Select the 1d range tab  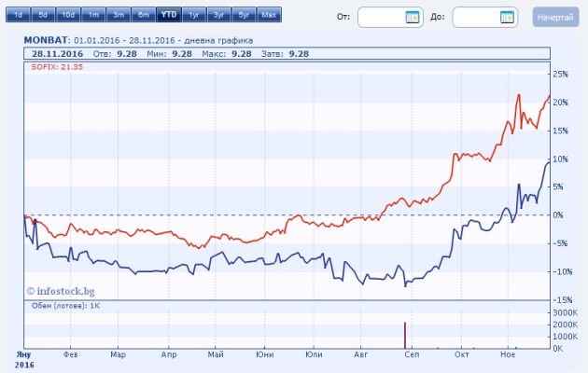[18, 15]
